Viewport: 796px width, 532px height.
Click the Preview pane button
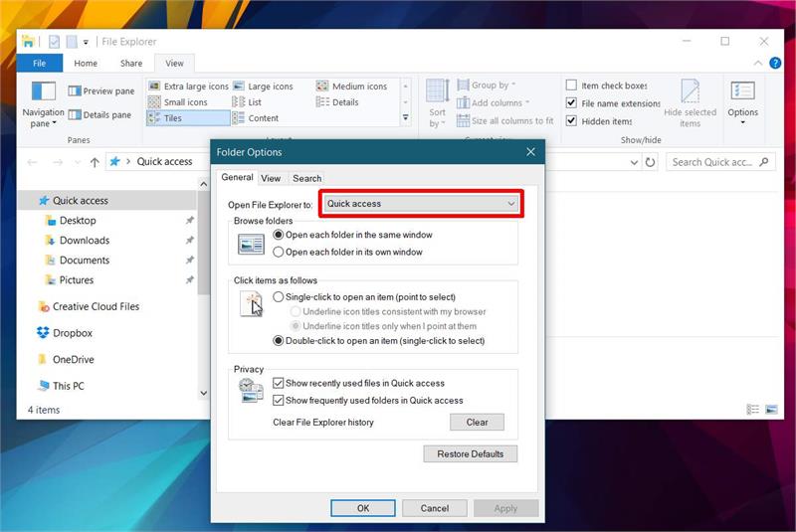click(x=101, y=90)
